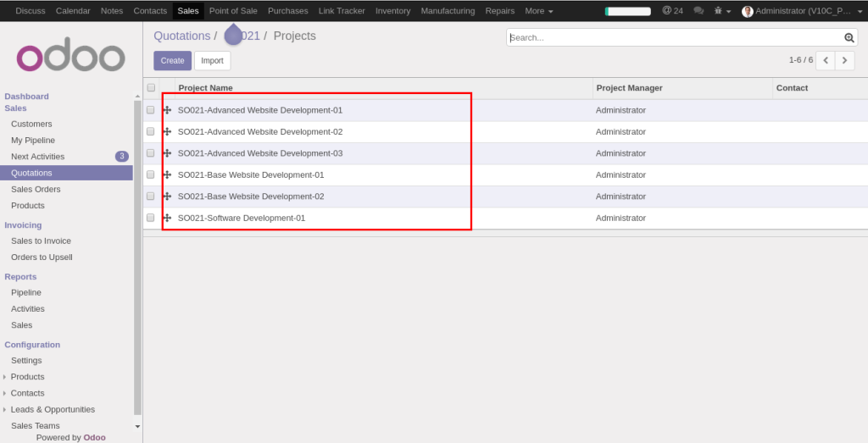Select Sales Orders in the sidebar
This screenshot has height=443, width=868.
[x=36, y=189]
